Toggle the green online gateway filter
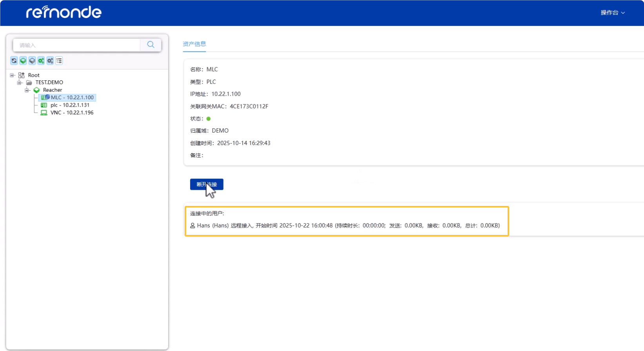Viewport: 644px width, 351px height. click(23, 61)
